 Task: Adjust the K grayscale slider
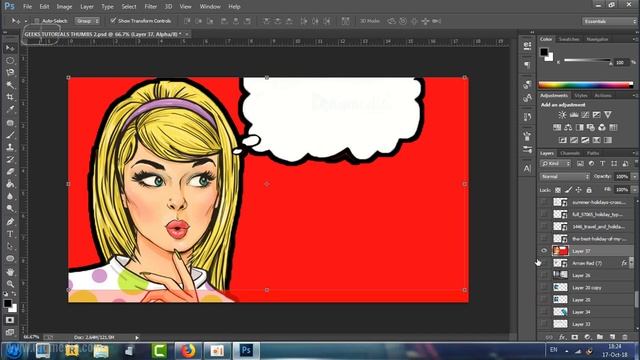coord(587,61)
